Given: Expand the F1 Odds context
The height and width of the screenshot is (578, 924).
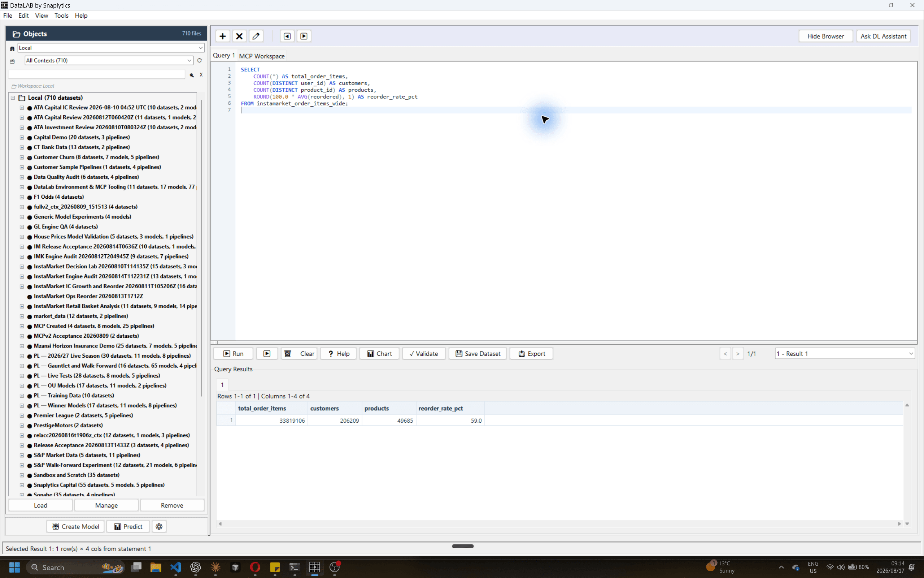Looking at the screenshot, I should 22,197.
